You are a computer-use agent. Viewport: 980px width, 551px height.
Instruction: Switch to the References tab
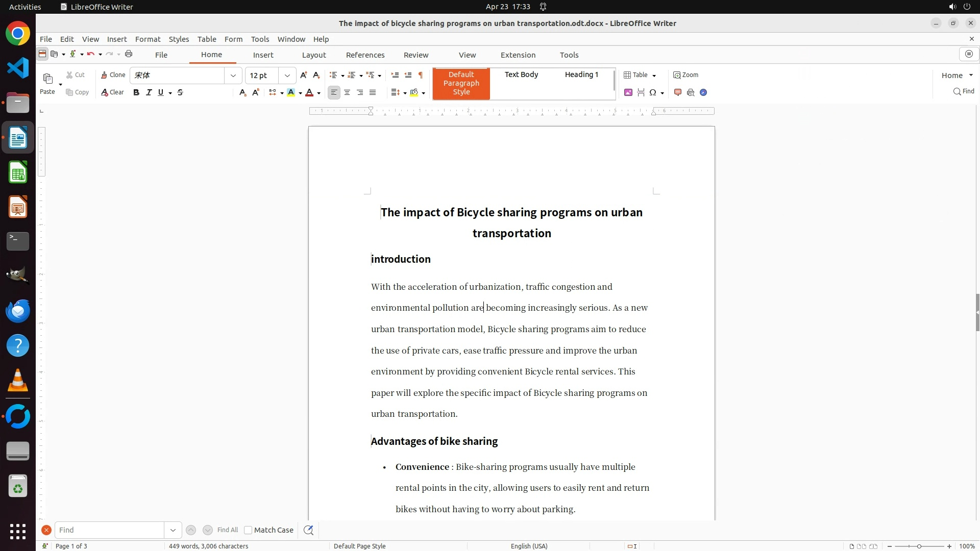pyautogui.click(x=365, y=55)
